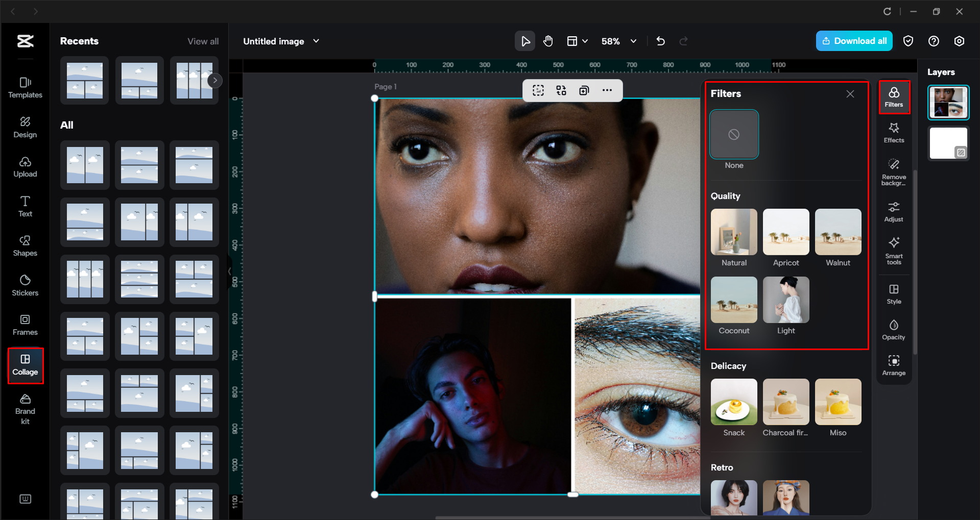Open the Smart tools panel

coord(893,250)
